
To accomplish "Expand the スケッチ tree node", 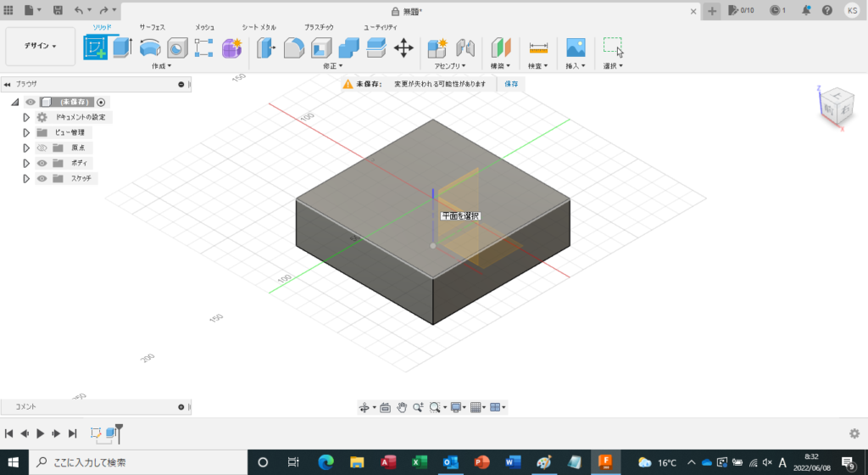I will [x=26, y=178].
